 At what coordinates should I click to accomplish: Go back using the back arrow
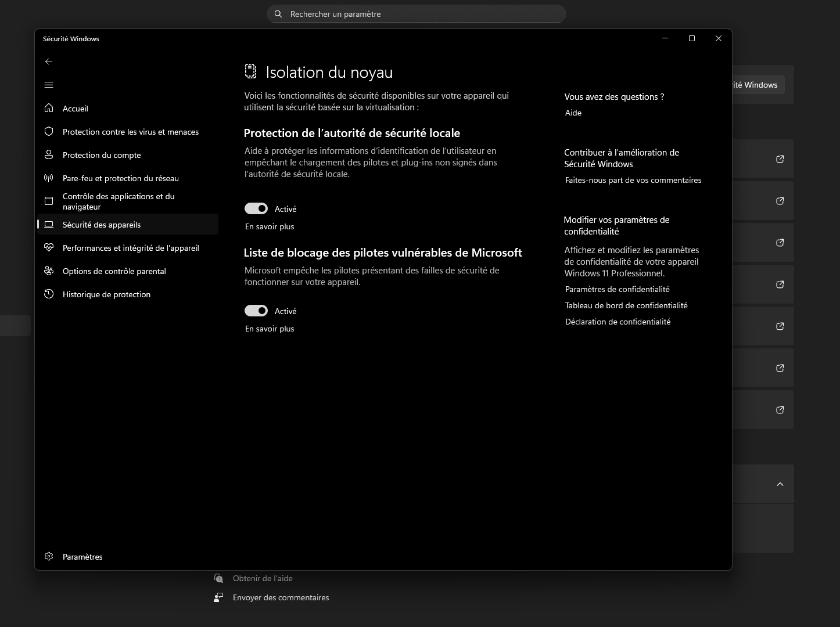point(49,62)
